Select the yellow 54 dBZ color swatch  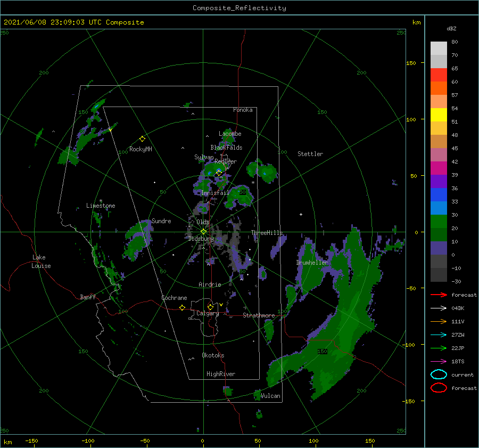click(439, 115)
